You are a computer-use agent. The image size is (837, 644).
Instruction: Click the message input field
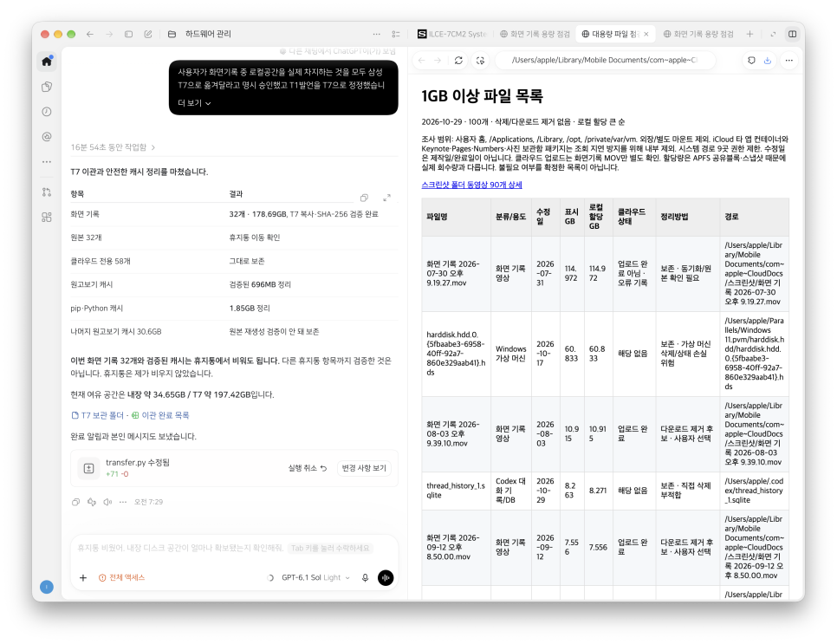coord(235,549)
